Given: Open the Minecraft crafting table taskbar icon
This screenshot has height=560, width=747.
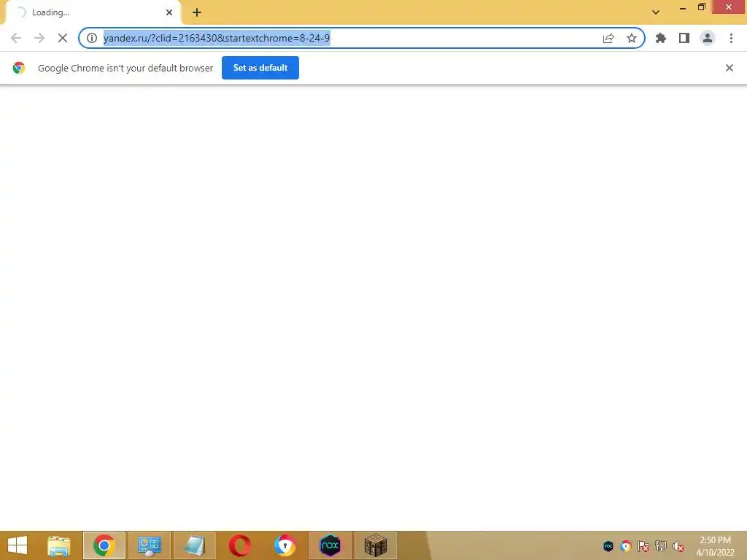Looking at the screenshot, I should (x=376, y=545).
